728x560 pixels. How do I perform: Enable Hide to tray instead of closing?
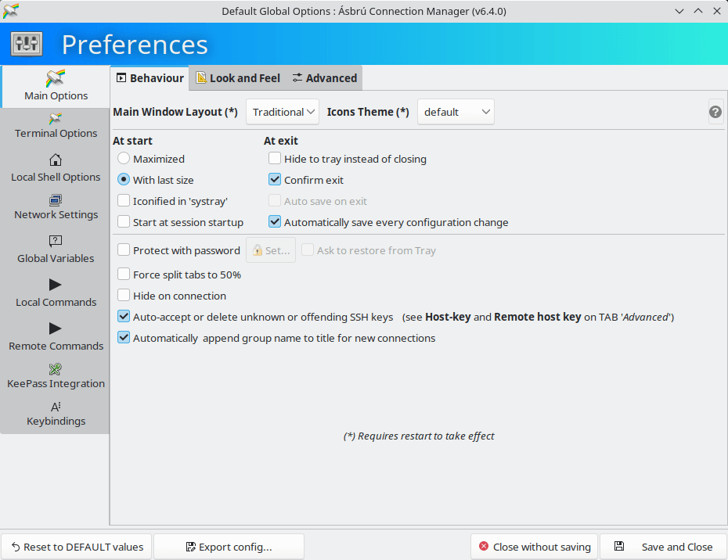(275, 158)
